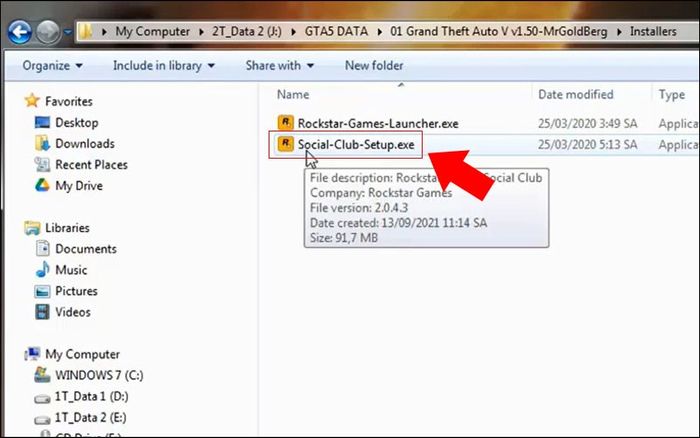Click the WINDOWS 7 (C:) drive icon
This screenshot has height=438, width=700.
(x=42, y=375)
